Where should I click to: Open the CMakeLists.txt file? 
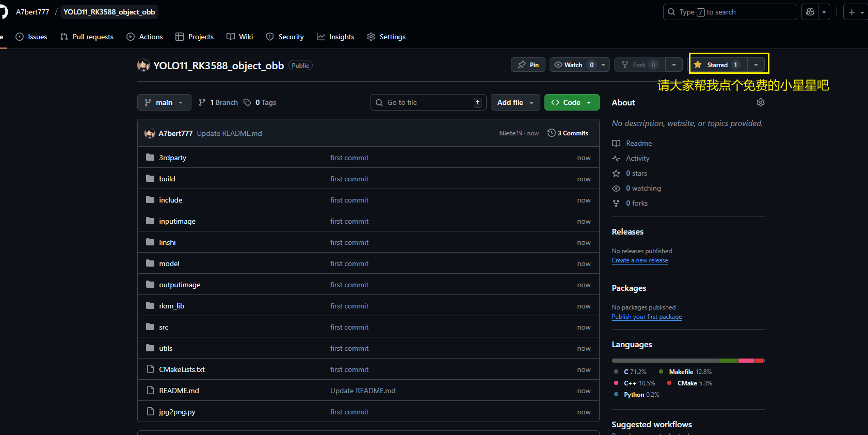point(182,369)
